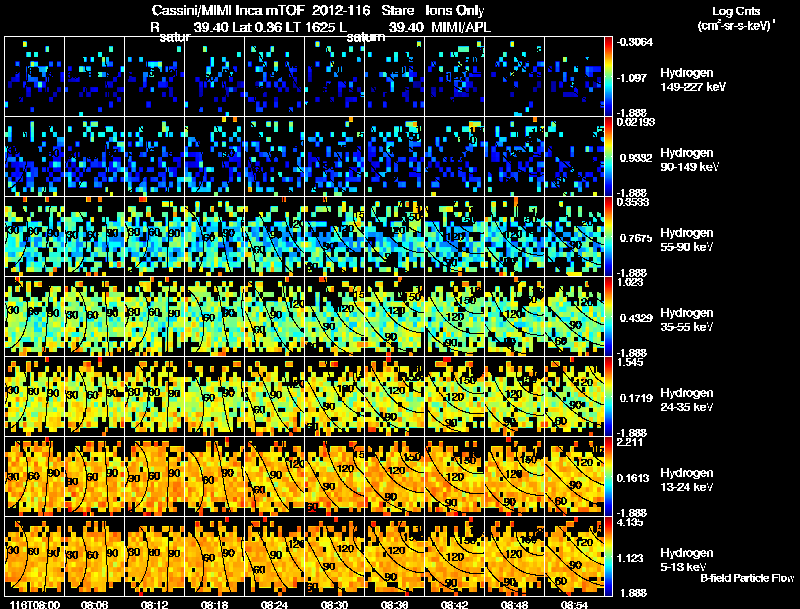Select the Hydrogen 13-24 keV row label
The width and height of the screenshot is (800, 609).
coord(686,479)
